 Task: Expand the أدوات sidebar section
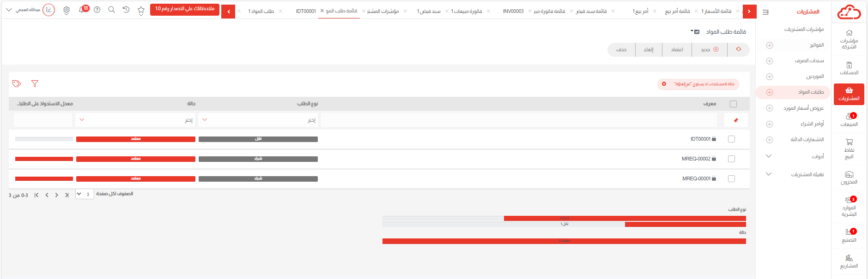pyautogui.click(x=794, y=156)
